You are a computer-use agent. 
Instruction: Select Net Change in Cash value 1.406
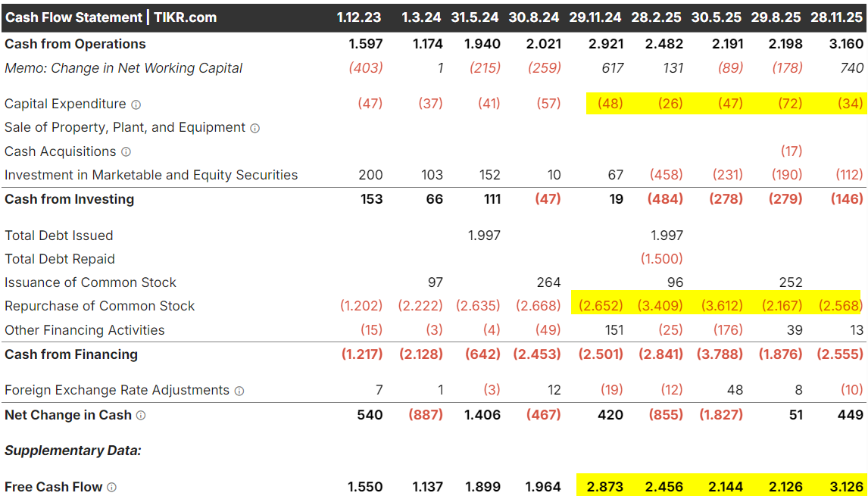point(482,415)
